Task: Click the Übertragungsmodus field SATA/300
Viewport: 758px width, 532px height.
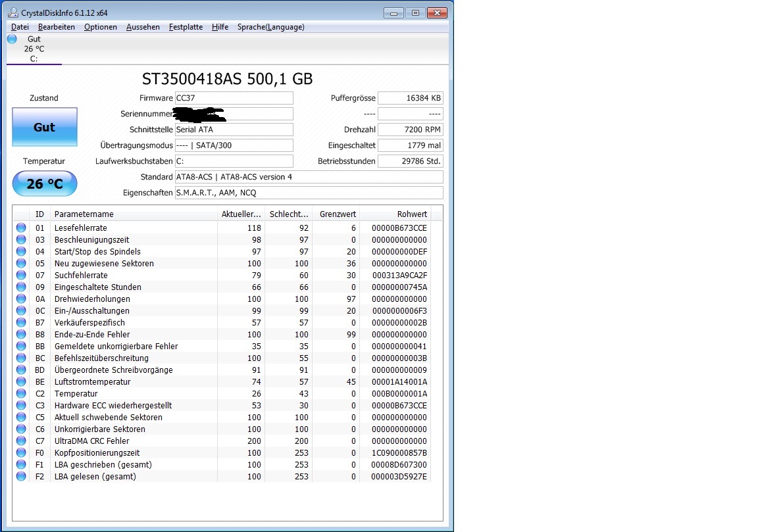Action: (234, 145)
